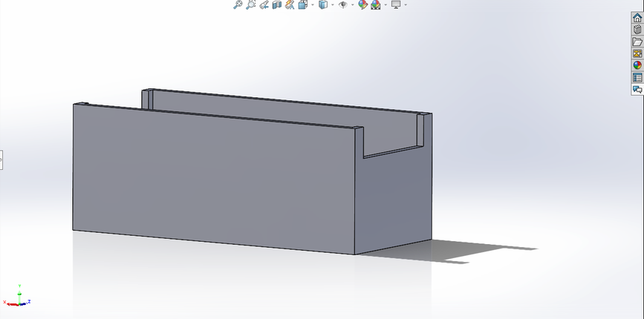
Task: Open the Display Style dropdown arrow
Action: (333, 5)
